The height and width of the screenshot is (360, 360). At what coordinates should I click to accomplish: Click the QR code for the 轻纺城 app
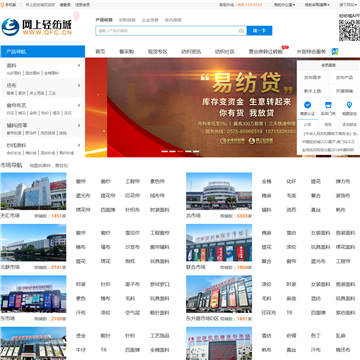pos(349,30)
